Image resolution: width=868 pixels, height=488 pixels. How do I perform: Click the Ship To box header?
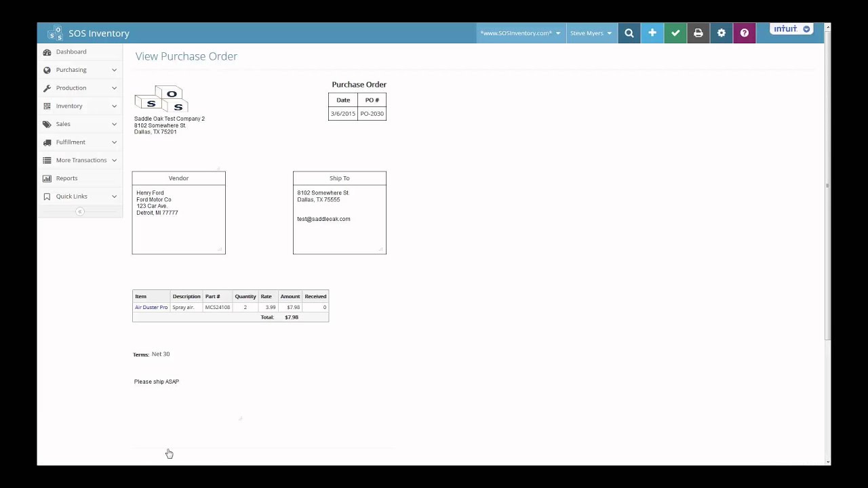(x=340, y=178)
